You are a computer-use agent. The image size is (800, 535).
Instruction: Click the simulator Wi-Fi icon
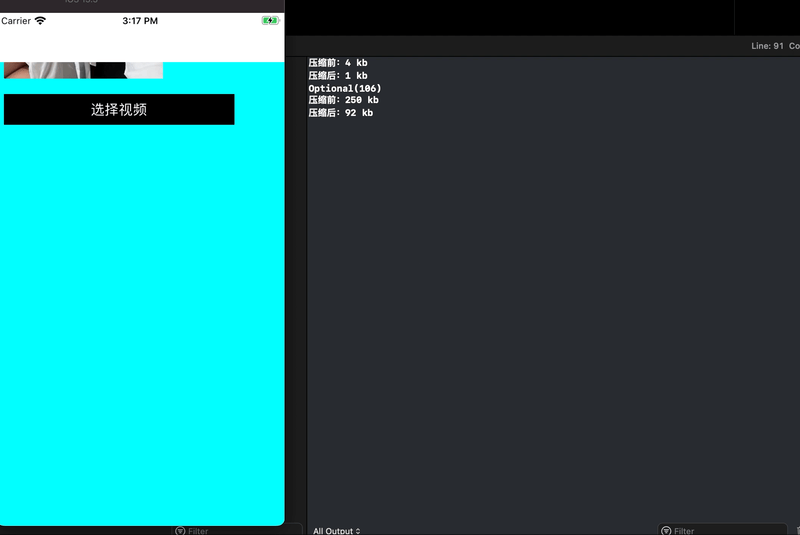click(40, 20)
